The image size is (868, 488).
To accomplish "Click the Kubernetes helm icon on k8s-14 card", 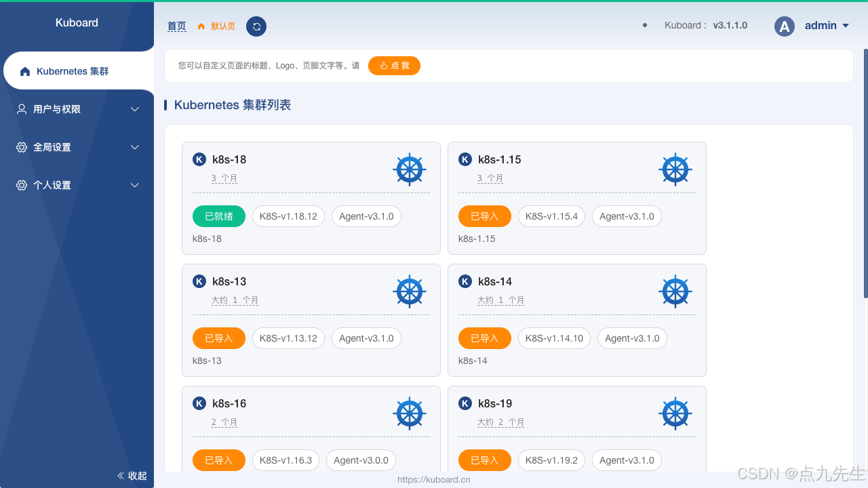I will pos(675,291).
